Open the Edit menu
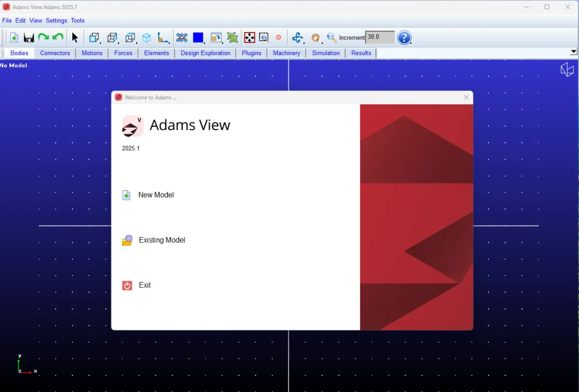 tap(20, 21)
